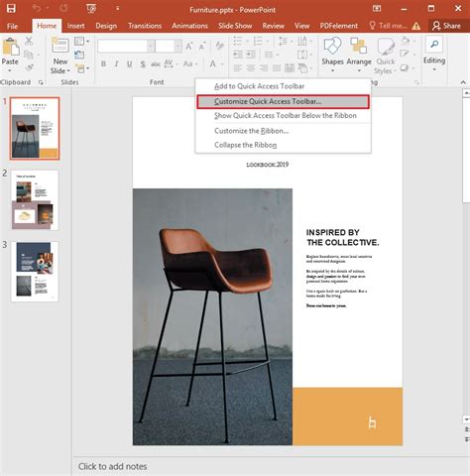Click the Tell me search box
The width and height of the screenshot is (470, 476).
(x=388, y=26)
